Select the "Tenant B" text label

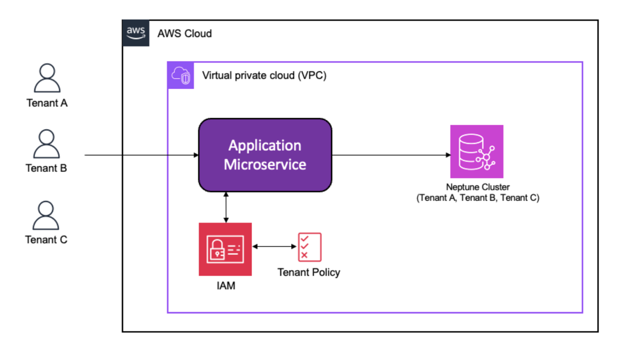[x=46, y=168]
